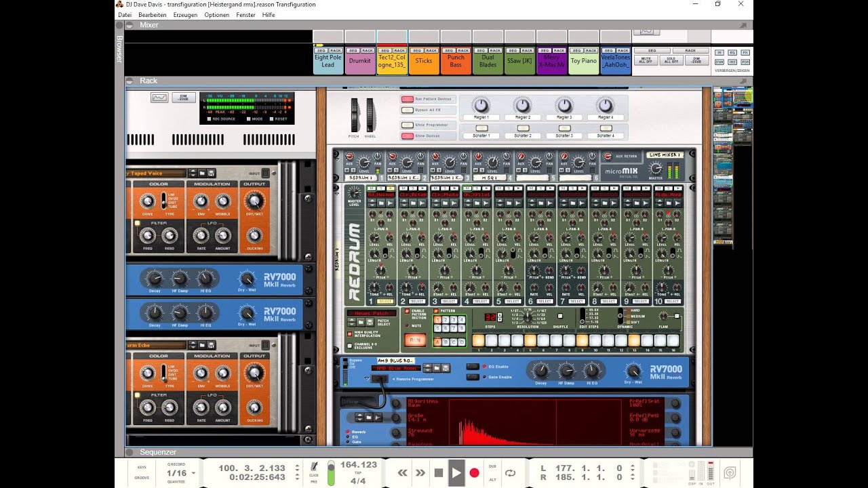Toggle Channel 8-9 Exclusive on Redrum

pos(350,345)
